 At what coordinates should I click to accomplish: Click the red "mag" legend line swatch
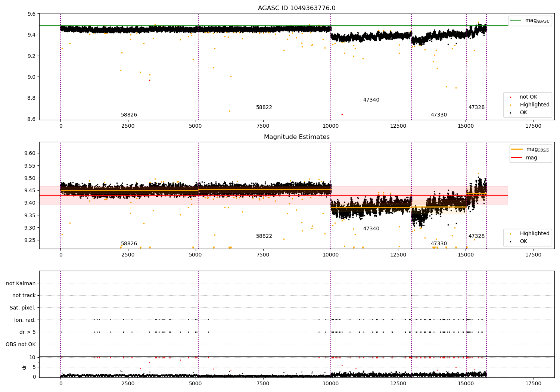517,158
